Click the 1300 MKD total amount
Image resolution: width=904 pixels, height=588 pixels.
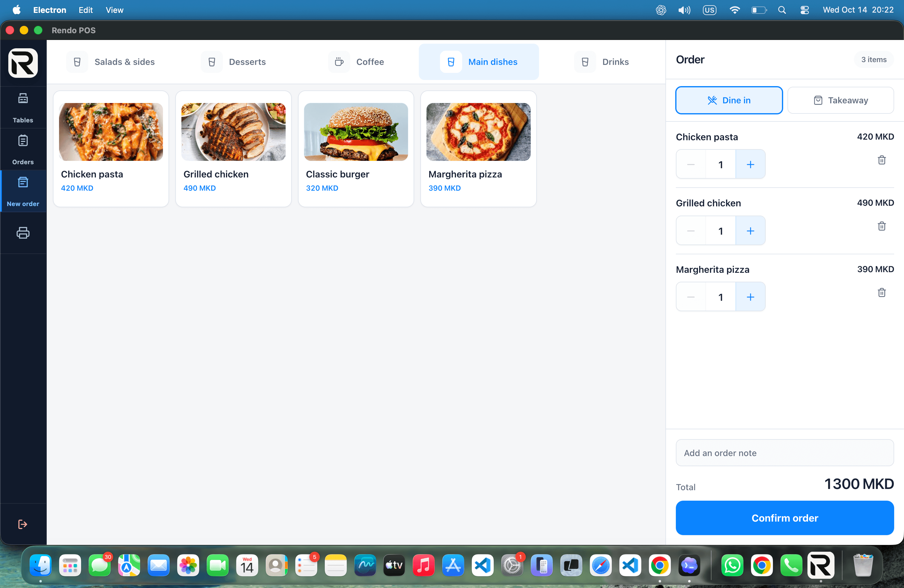859,484
